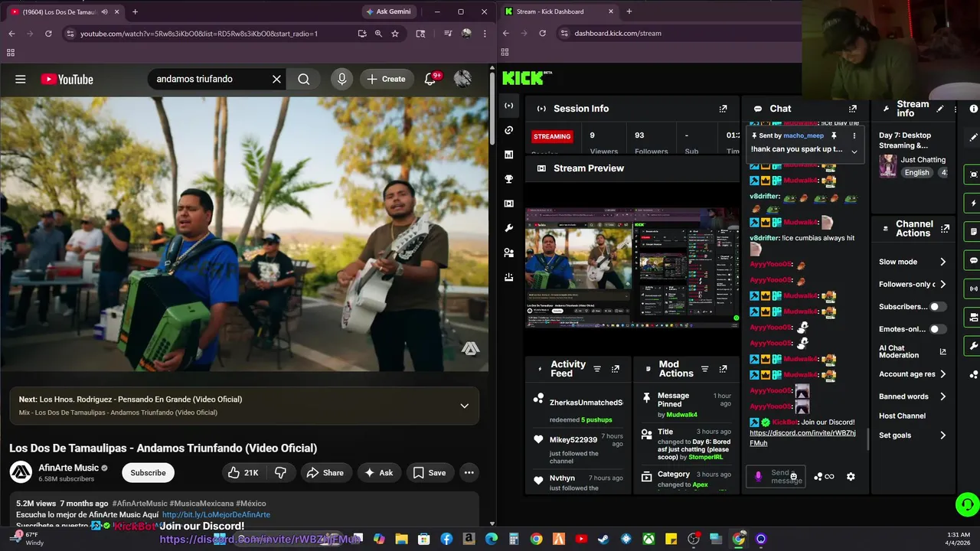Screen dimensions: 980x551
Task: Click the Stream Preview thumbnail
Action: click(632, 267)
